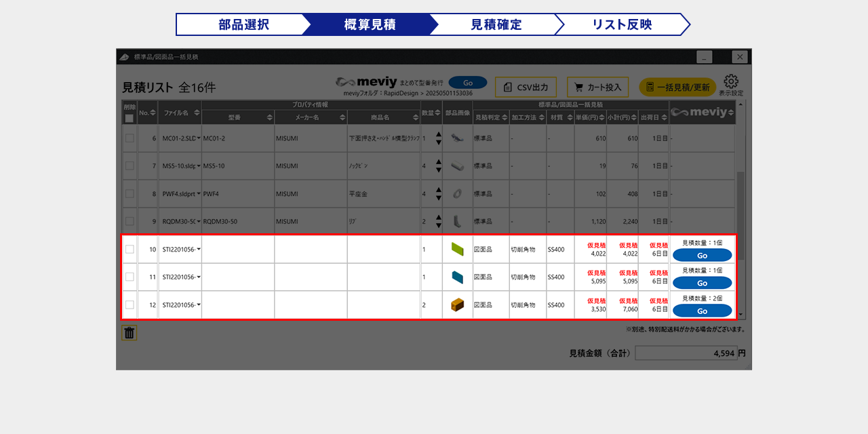The width and height of the screenshot is (868, 434).
Task: Click the CSV出力 button
Action: point(526,87)
